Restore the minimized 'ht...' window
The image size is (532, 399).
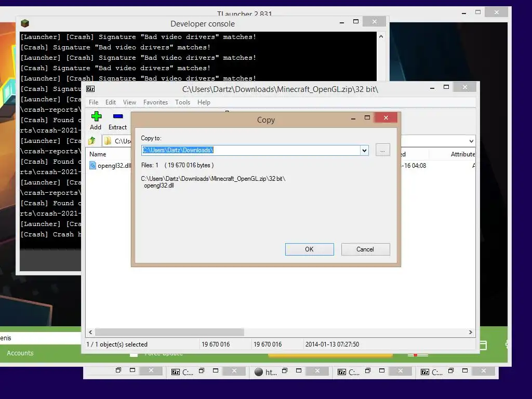(285, 371)
